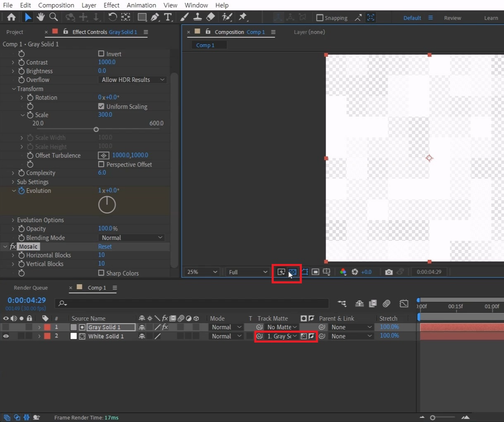Hide the White Solid 1 layer
504x422 pixels.
point(6,336)
